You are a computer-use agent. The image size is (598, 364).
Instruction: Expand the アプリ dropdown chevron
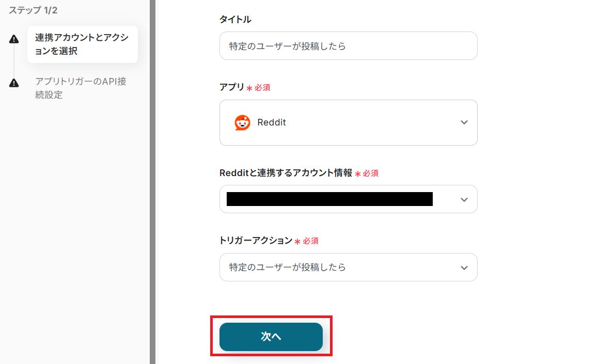[x=464, y=122]
